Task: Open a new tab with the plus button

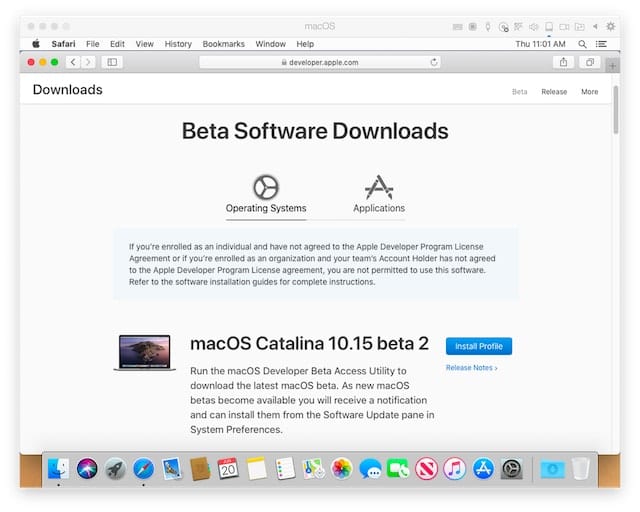Action: (612, 63)
